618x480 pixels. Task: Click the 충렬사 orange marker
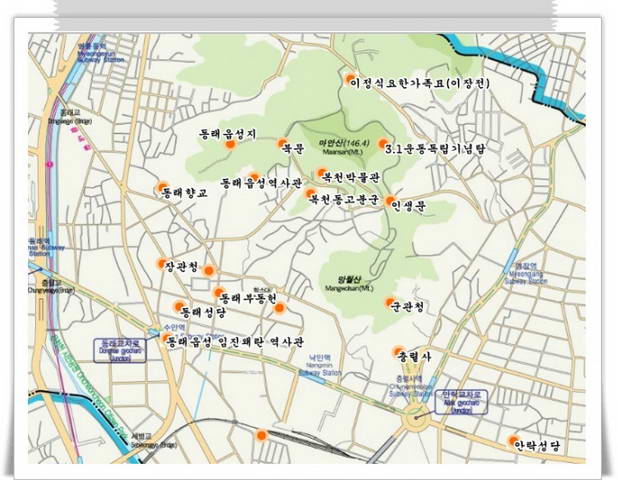(x=397, y=352)
